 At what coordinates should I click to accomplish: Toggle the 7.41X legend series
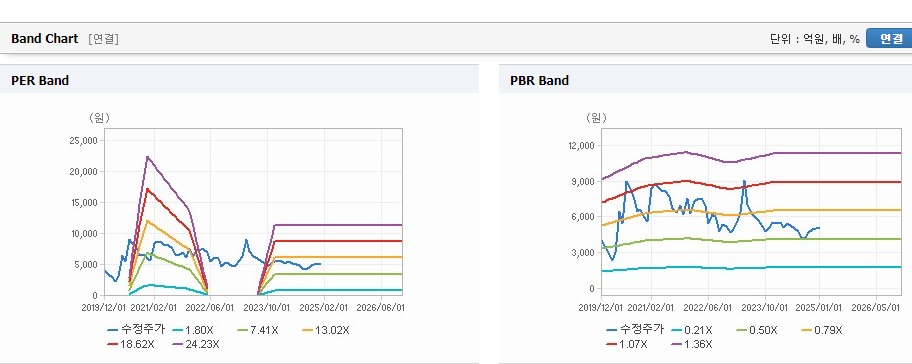258,330
